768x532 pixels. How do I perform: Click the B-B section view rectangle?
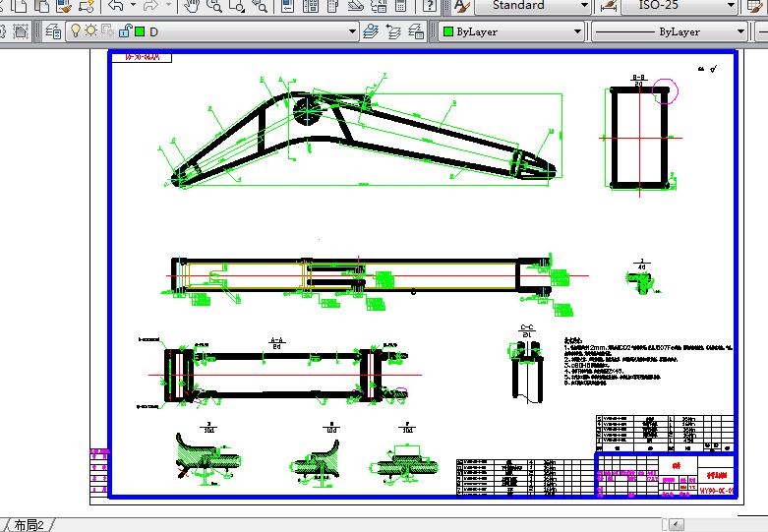[639, 138]
